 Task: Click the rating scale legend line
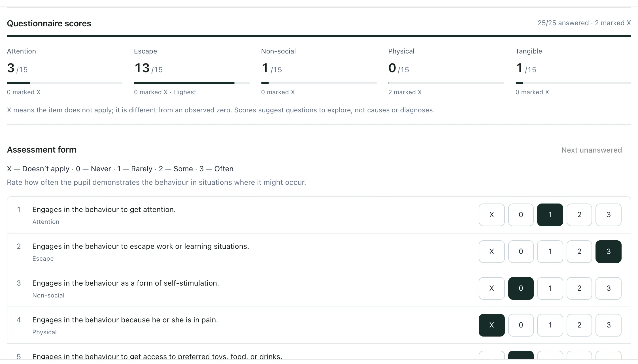[x=120, y=169]
